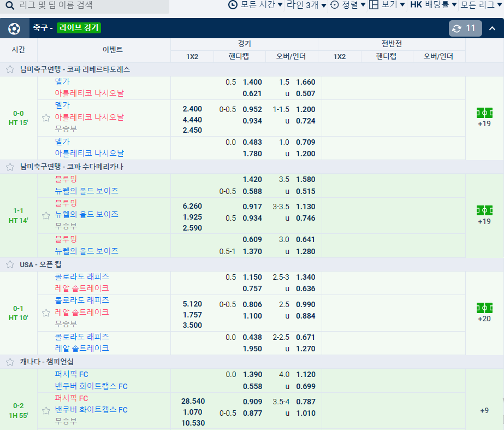Open the HK 배당률 odds format dropdown
This screenshot has width=504, height=430.
click(x=433, y=5)
